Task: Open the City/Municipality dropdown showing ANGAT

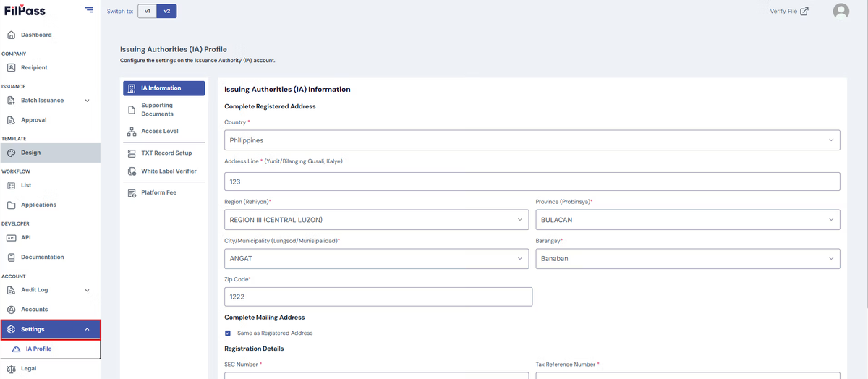Action: (378, 258)
